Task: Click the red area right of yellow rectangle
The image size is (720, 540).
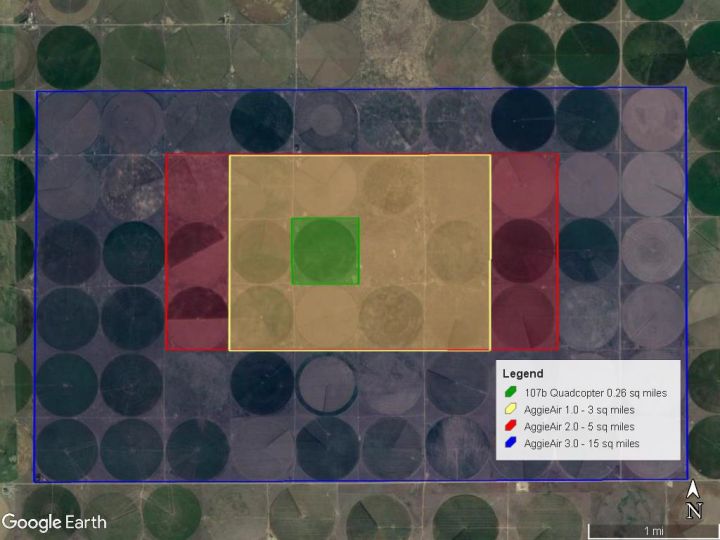Action: (x=524, y=250)
